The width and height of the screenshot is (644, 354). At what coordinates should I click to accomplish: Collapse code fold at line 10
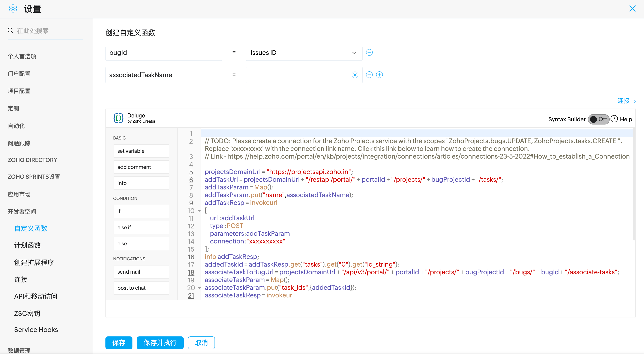pyautogui.click(x=199, y=211)
